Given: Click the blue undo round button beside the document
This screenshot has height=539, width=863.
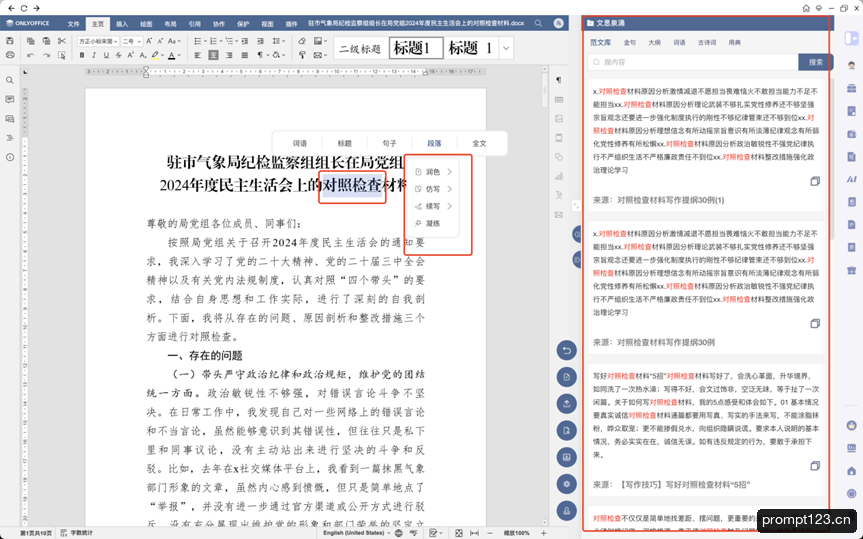Looking at the screenshot, I should (x=566, y=350).
